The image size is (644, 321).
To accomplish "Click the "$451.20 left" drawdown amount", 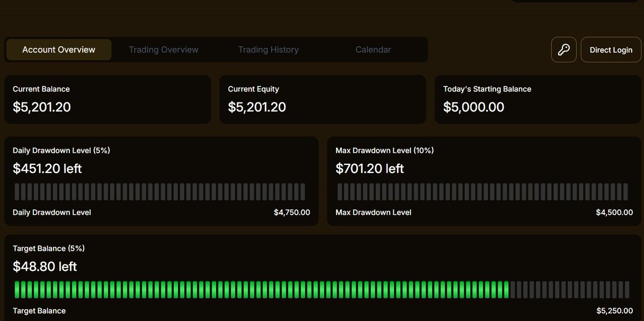I will (47, 169).
